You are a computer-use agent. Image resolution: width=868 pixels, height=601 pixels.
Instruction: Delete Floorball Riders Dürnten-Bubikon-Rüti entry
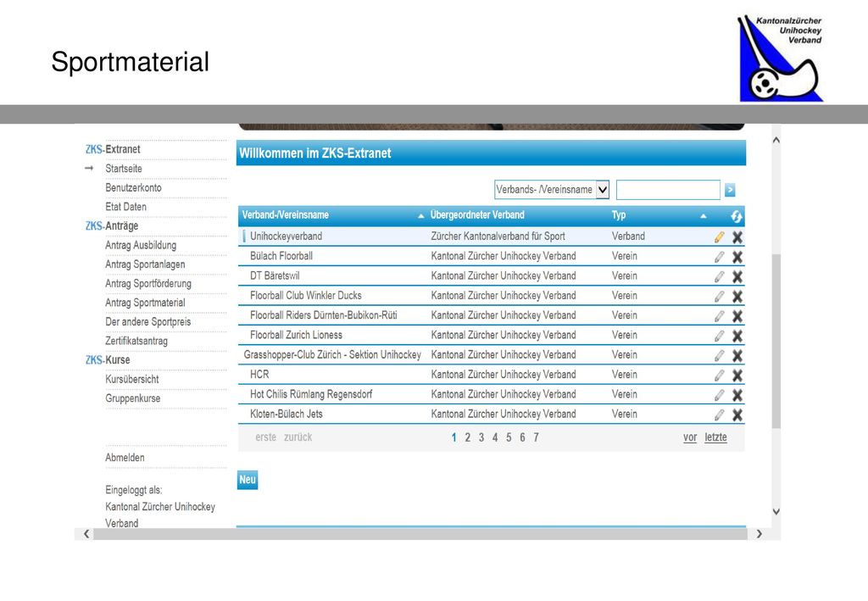tap(737, 316)
